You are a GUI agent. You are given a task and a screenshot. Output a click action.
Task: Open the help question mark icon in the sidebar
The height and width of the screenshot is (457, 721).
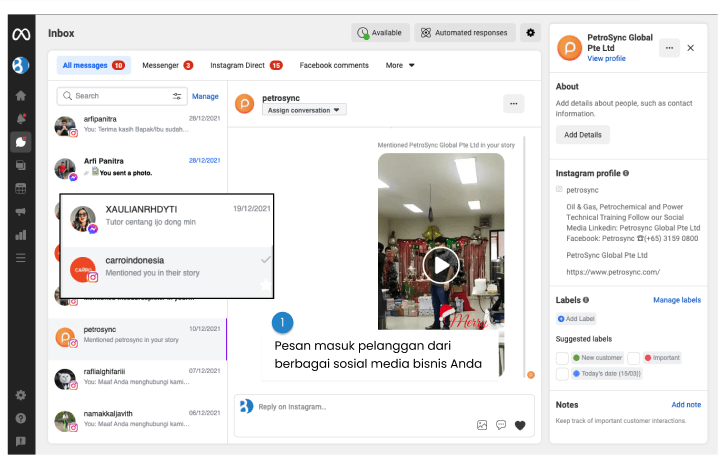pyautogui.click(x=21, y=418)
